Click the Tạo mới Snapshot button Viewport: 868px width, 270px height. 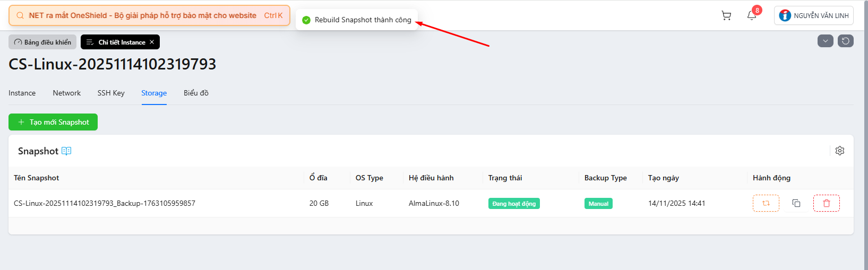point(53,122)
